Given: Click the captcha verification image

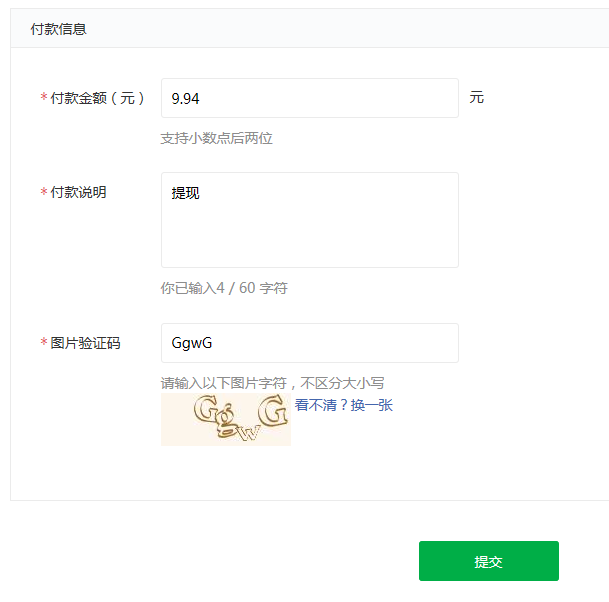Looking at the screenshot, I should coord(225,419).
